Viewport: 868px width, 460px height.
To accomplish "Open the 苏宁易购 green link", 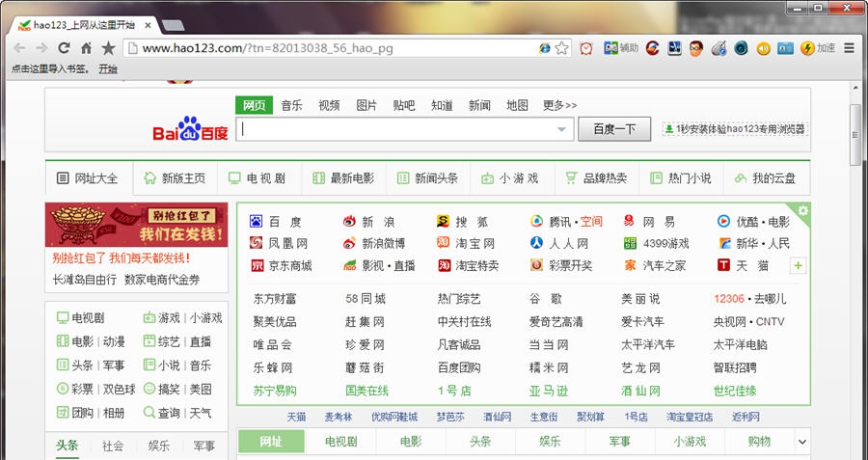I will point(275,391).
